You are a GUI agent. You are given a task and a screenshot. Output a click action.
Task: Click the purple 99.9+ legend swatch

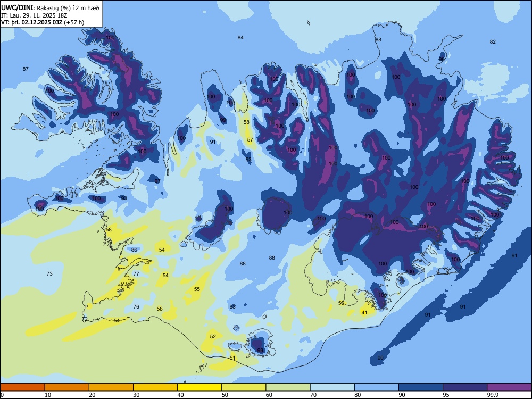[x=509, y=387]
